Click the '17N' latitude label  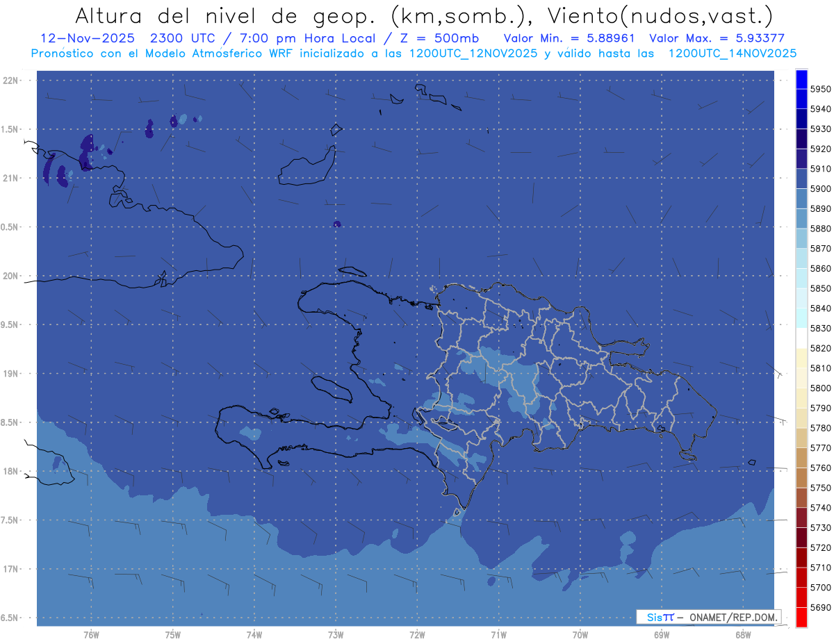click(10, 569)
